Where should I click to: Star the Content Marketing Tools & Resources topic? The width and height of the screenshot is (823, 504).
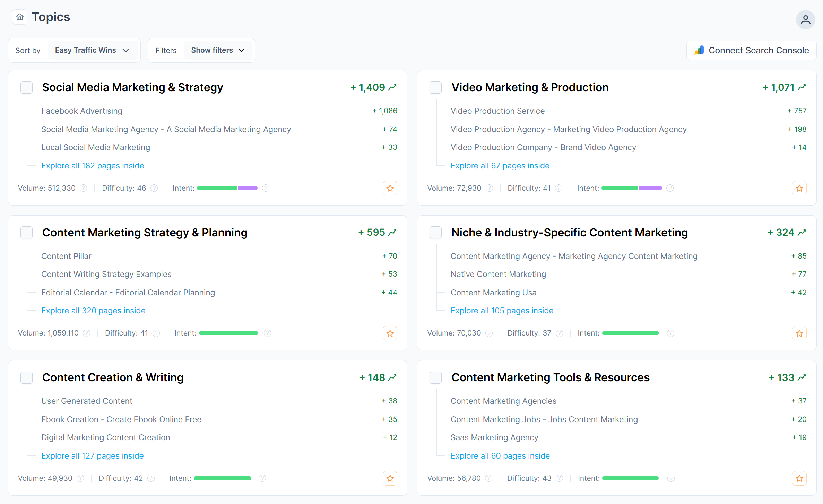[x=799, y=478]
